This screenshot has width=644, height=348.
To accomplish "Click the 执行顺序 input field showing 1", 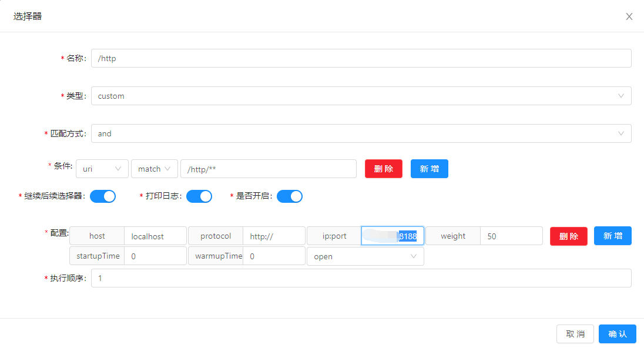I will click(x=361, y=278).
